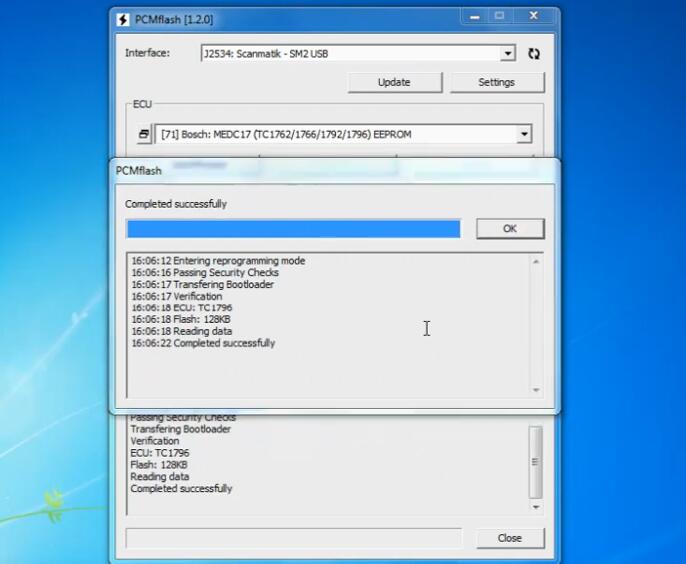Viewport: 686px width, 564px height.
Task: Select log line "16:06:17 Verification"
Action: coord(177,296)
